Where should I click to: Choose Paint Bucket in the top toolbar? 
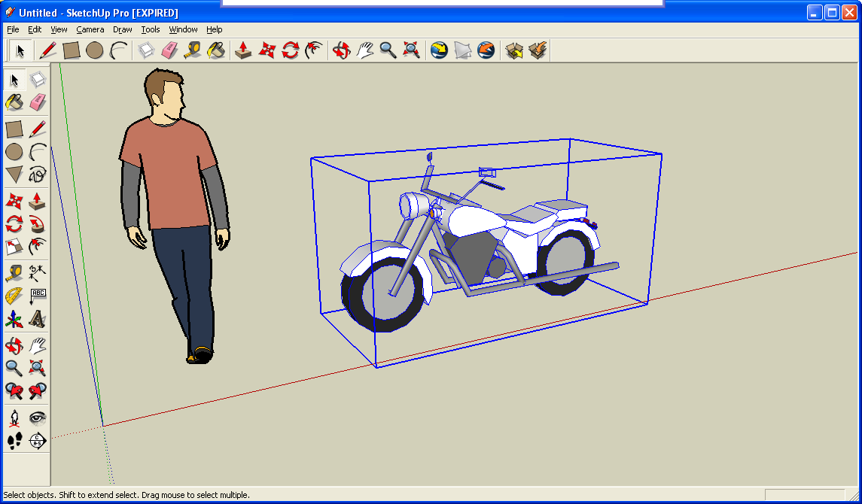tap(216, 50)
